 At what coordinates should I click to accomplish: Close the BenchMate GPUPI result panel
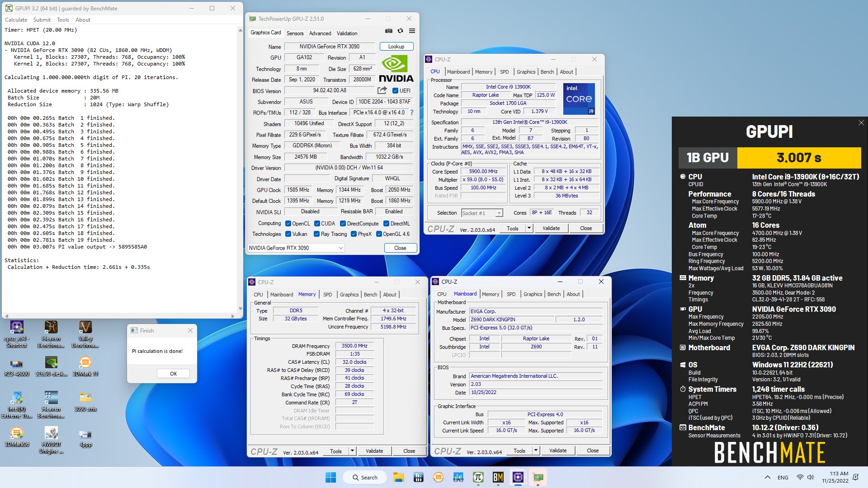(861, 123)
